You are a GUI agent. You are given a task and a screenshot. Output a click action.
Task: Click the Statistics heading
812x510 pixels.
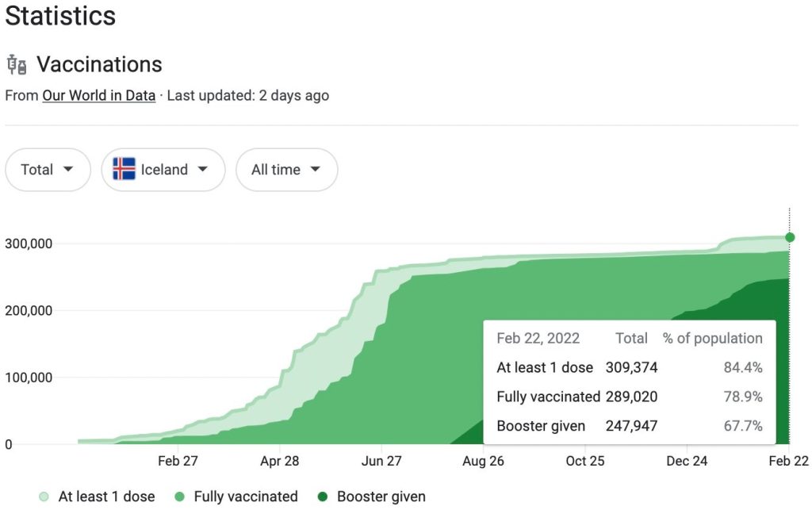[x=60, y=16]
